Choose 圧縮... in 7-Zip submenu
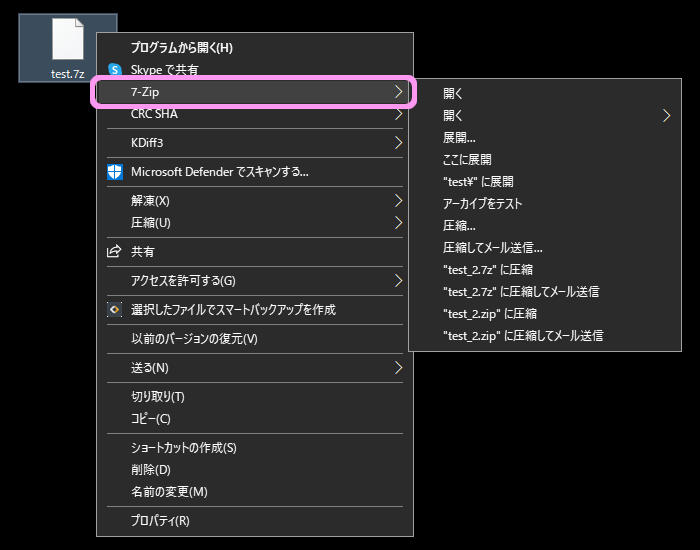 click(x=545, y=226)
